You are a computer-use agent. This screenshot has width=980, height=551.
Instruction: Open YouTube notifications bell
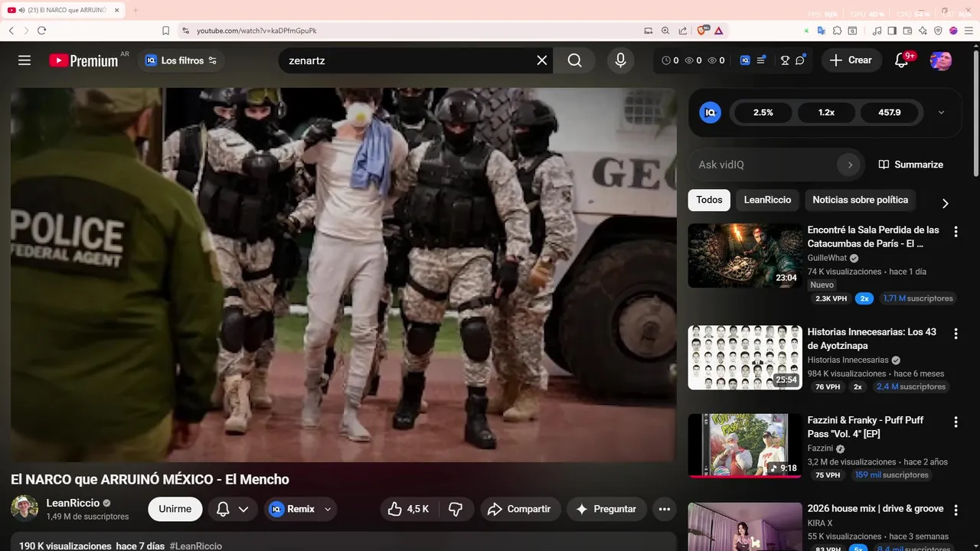(x=902, y=60)
